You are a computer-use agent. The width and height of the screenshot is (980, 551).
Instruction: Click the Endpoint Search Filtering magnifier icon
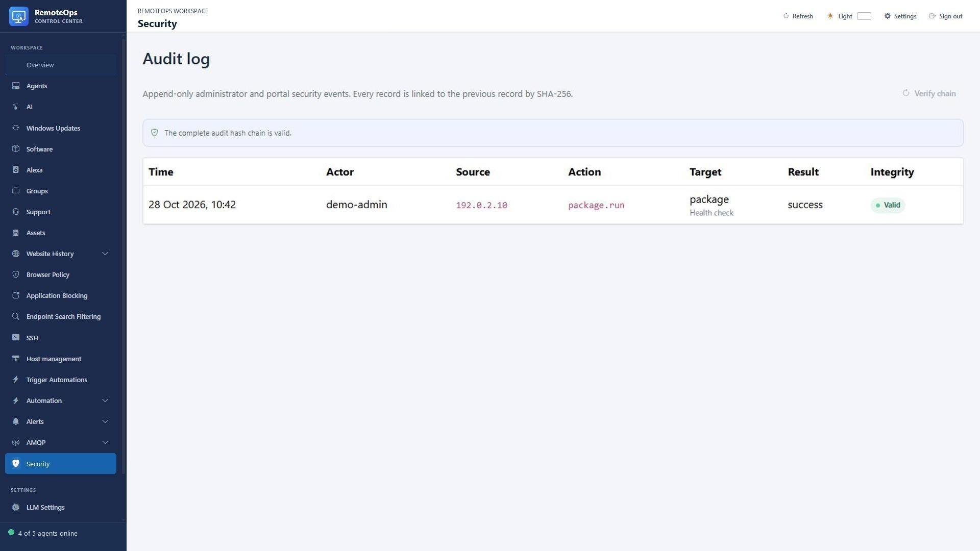coord(16,316)
